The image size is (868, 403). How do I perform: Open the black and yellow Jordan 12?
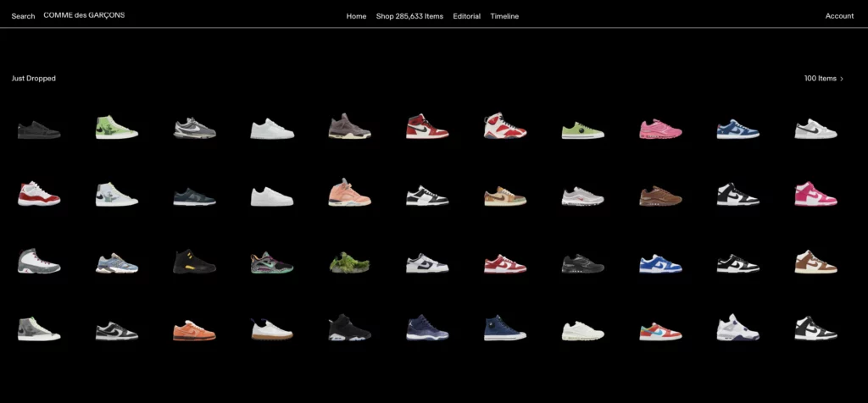[x=194, y=261]
